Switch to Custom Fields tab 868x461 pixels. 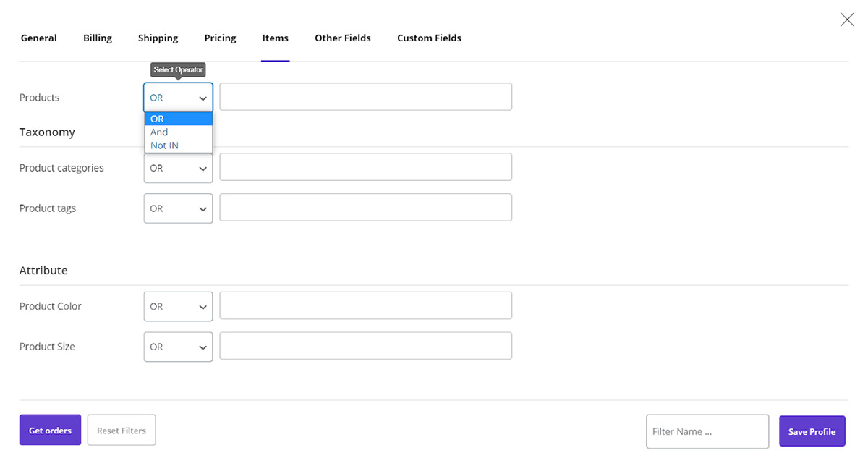click(429, 38)
